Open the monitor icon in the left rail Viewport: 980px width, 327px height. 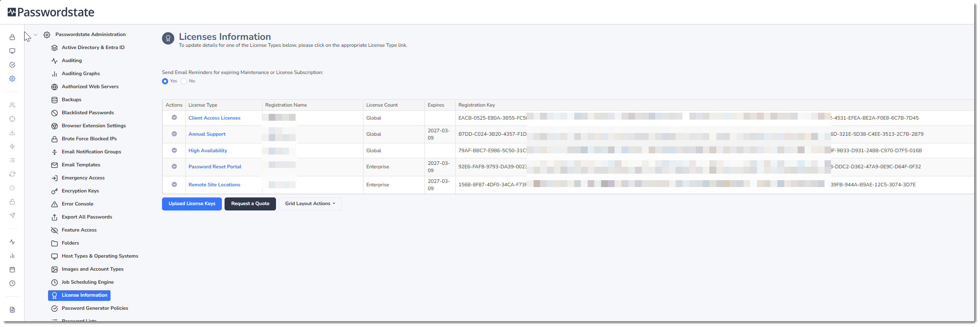pyautogui.click(x=12, y=51)
